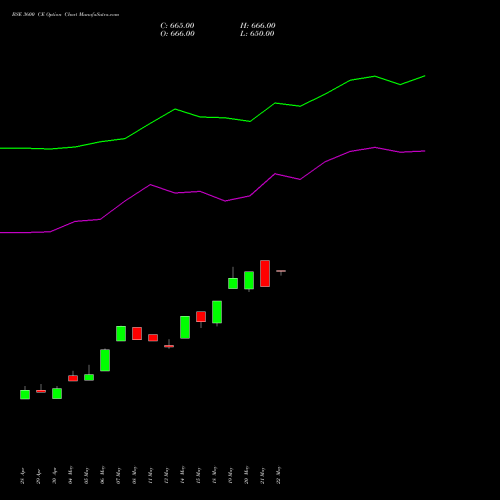Select the 22 May date label
Image resolution: width=500 pixels, height=500 pixels.
279,475
